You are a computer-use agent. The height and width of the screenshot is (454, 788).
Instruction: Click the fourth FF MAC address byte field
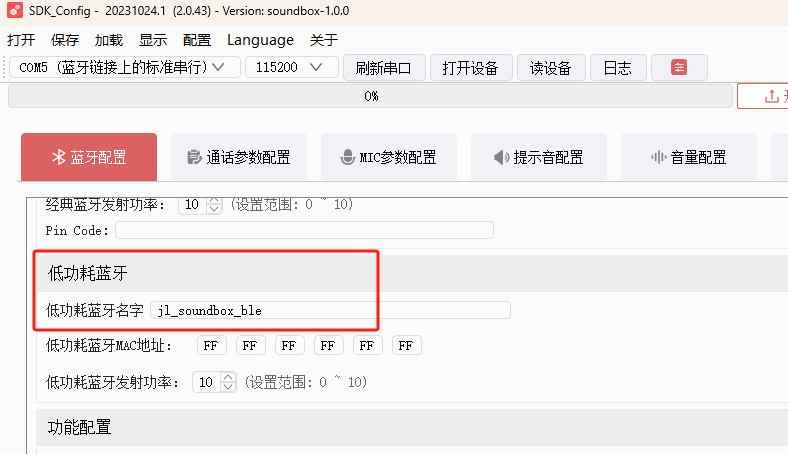328,345
